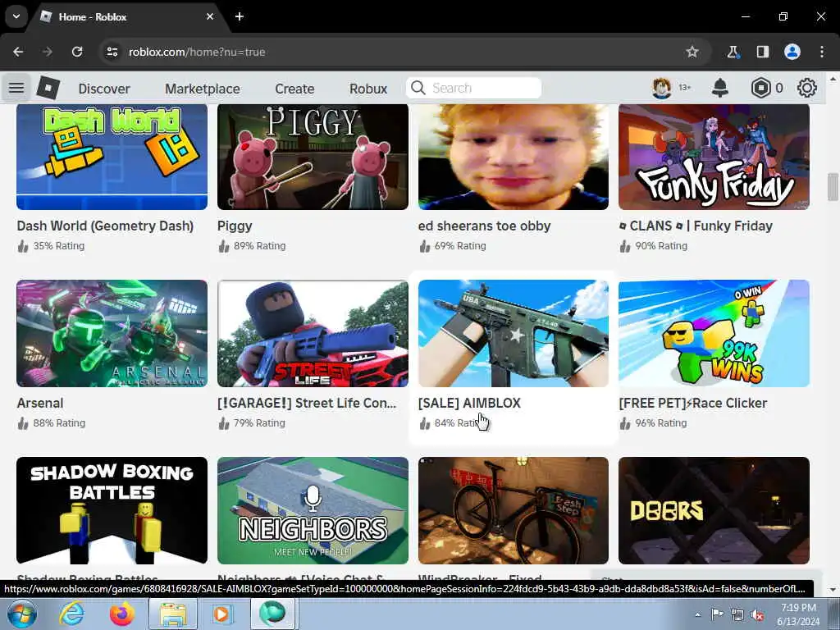Open the Chrome profile icon
The image size is (840, 630).
coord(792,52)
